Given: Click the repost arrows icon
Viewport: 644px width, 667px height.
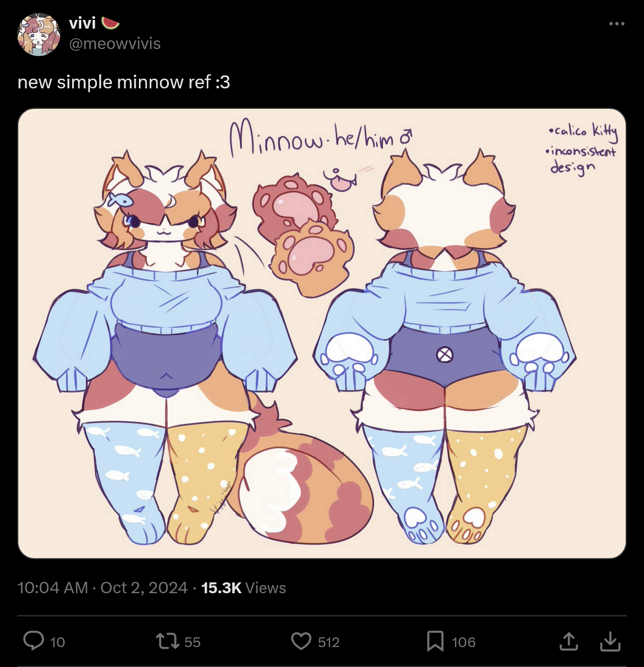Looking at the screenshot, I should pos(167,641).
